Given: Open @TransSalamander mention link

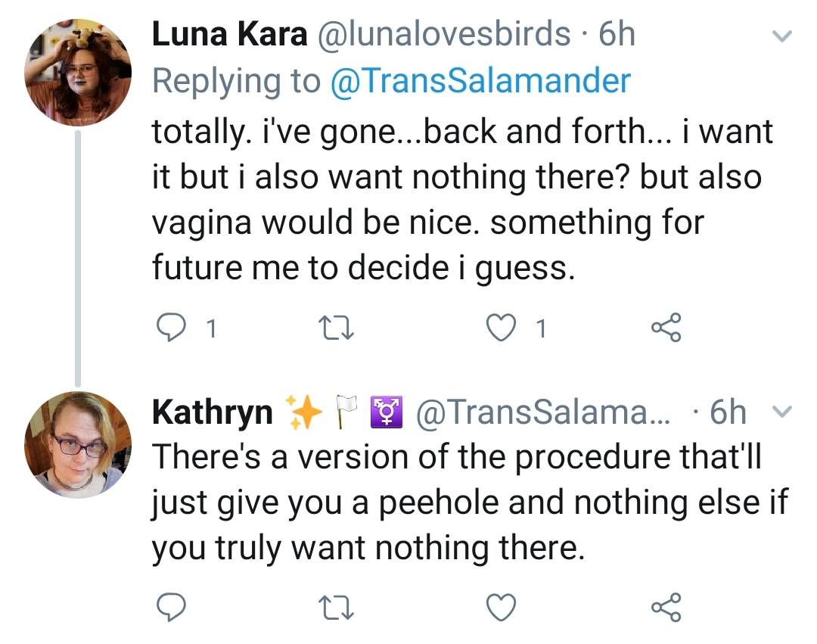Looking at the screenshot, I should pos(480,81).
